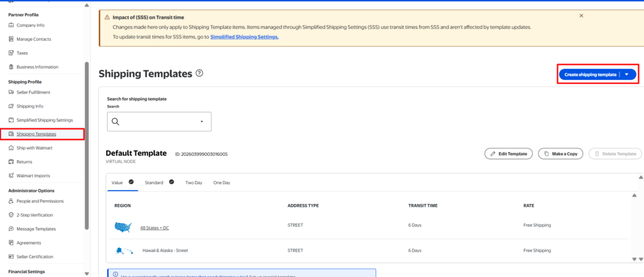The height and width of the screenshot is (277, 644).
Task: Click Create shipping template button
Action: [x=590, y=75]
